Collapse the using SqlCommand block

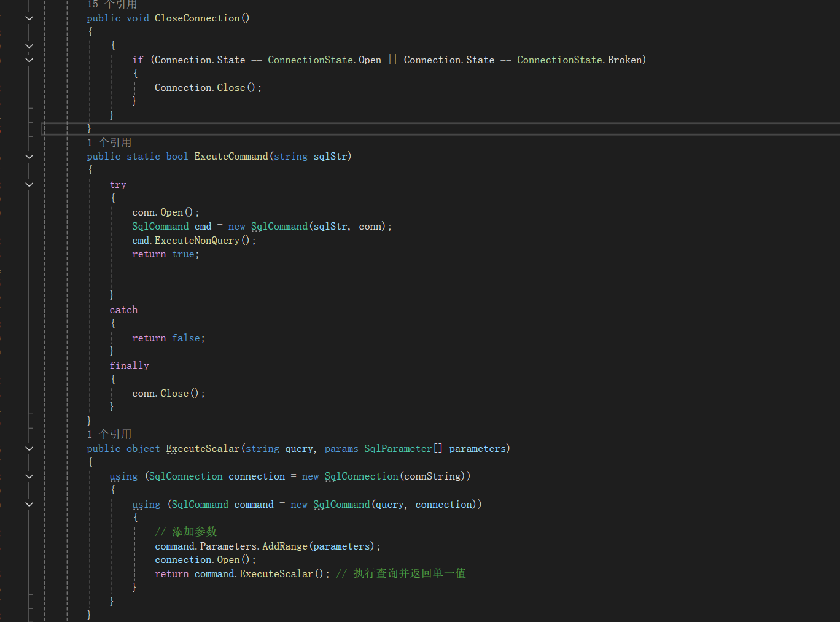(29, 504)
